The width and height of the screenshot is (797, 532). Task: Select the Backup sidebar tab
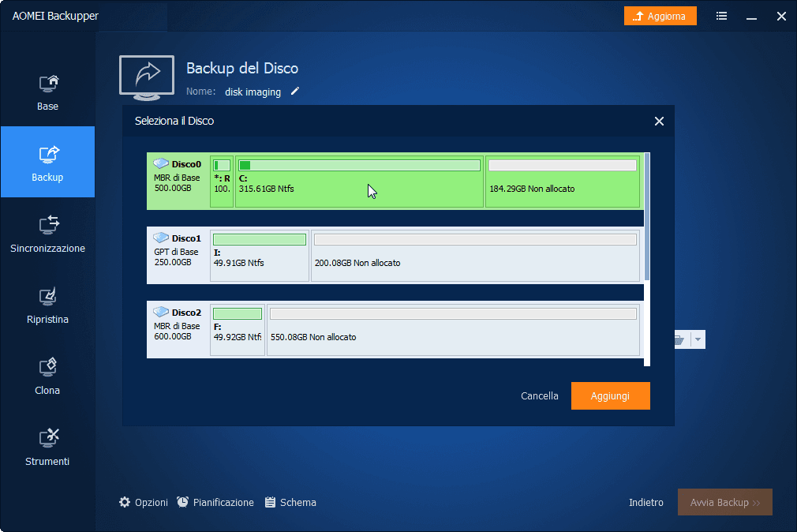coord(47,162)
